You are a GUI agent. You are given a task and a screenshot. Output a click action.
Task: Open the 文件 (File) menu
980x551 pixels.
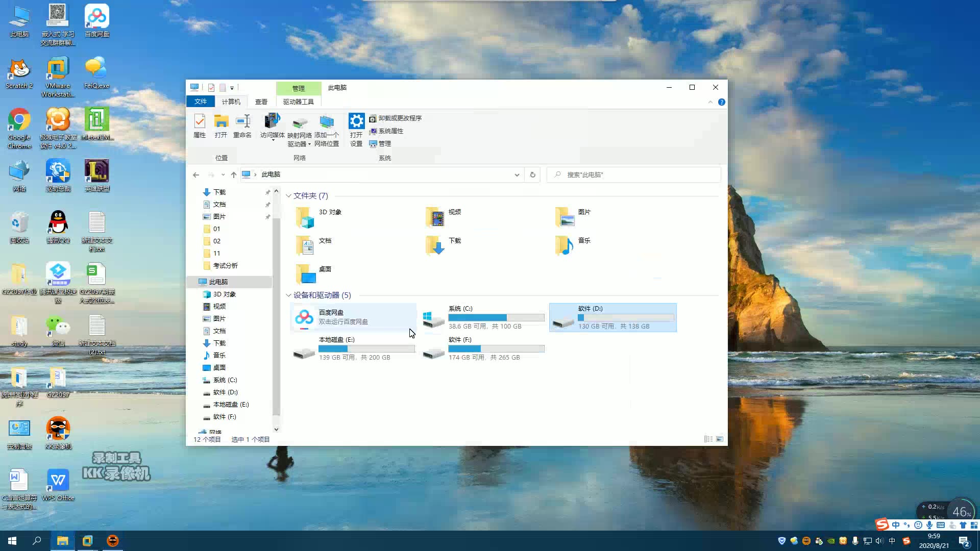201,102
